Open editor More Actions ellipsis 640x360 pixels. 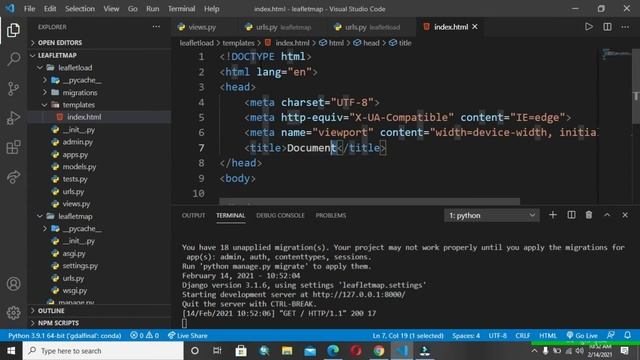tap(625, 27)
